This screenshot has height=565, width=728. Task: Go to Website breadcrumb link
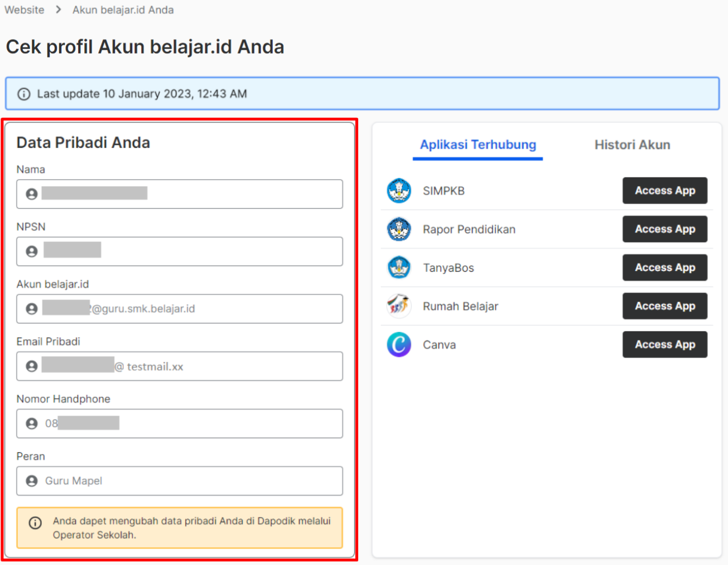point(24,10)
